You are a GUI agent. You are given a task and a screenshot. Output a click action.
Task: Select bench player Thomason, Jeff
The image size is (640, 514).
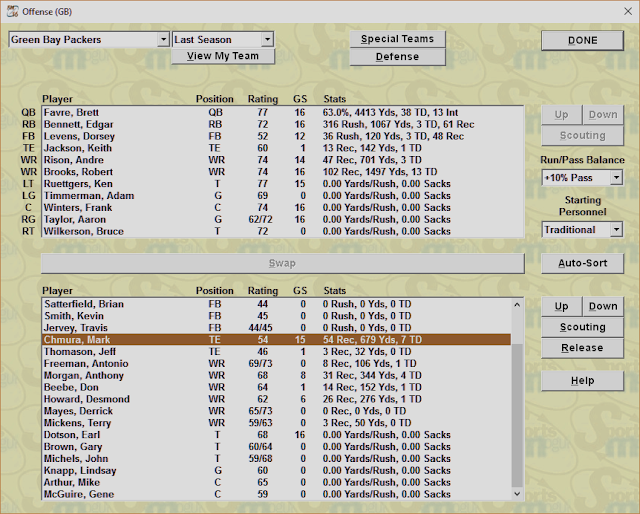276,352
